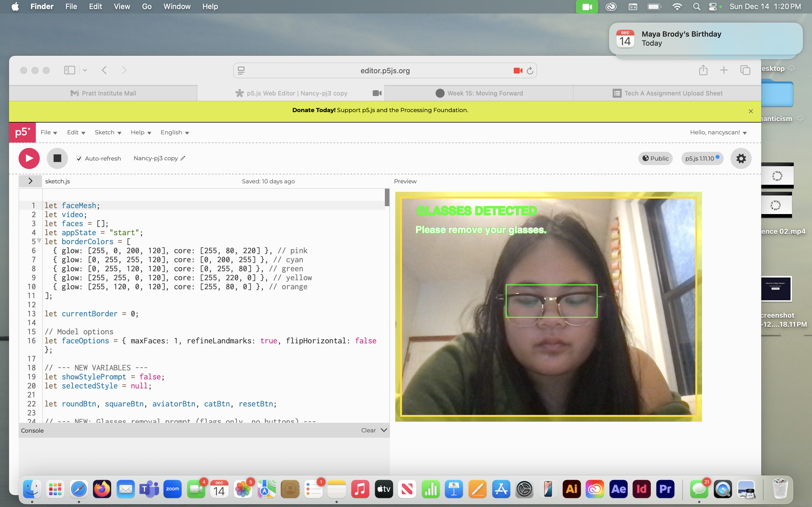The width and height of the screenshot is (812, 507).
Task: Stop the running sketch
Action: click(57, 158)
